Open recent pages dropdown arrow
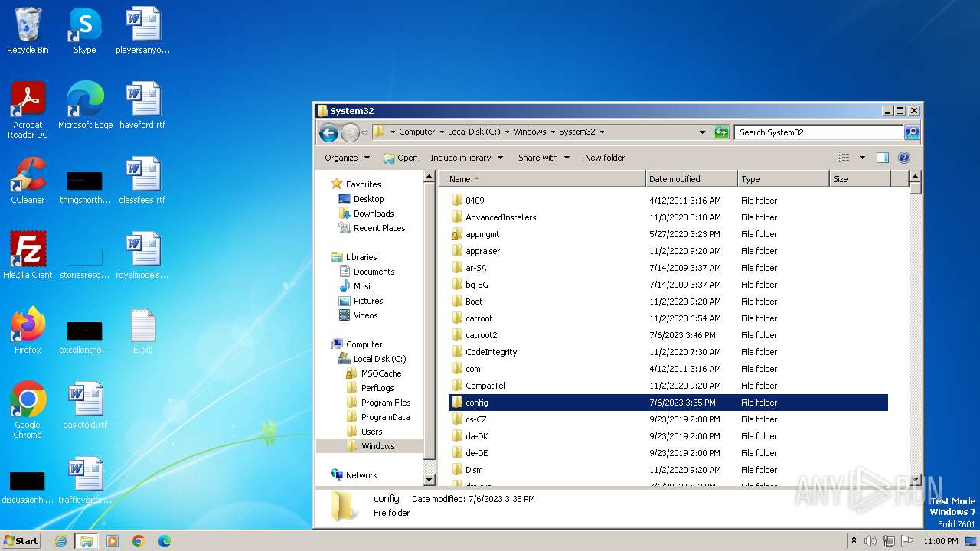 click(x=364, y=132)
